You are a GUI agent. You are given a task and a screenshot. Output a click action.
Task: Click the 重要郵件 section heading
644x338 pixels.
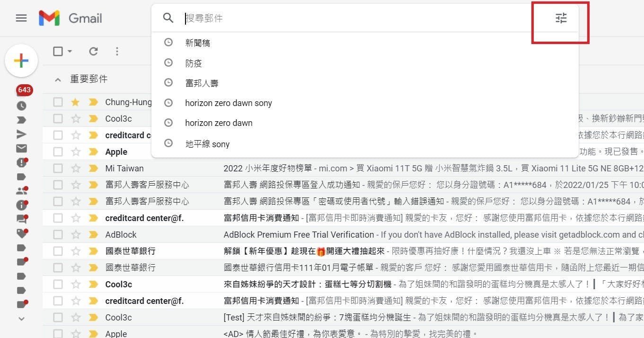[89, 79]
